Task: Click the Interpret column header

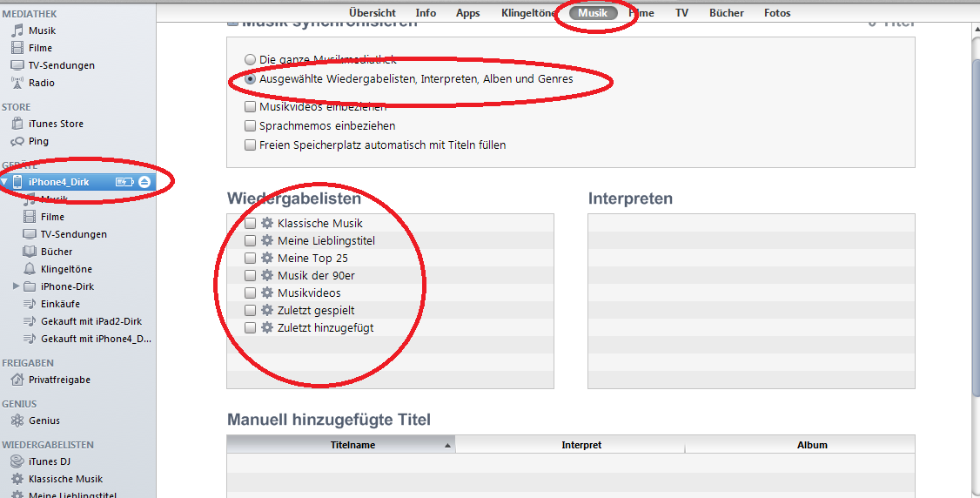Action: click(x=581, y=445)
